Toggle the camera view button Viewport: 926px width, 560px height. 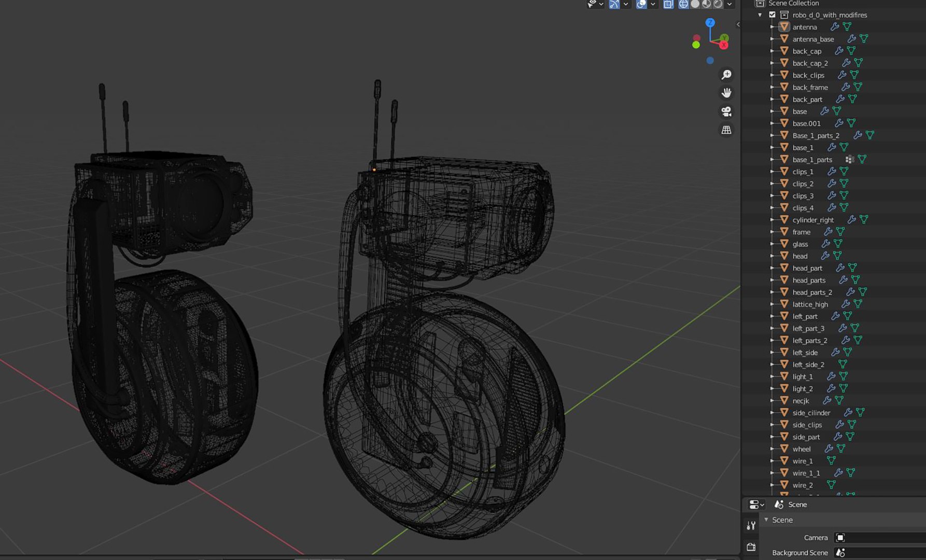(x=726, y=111)
